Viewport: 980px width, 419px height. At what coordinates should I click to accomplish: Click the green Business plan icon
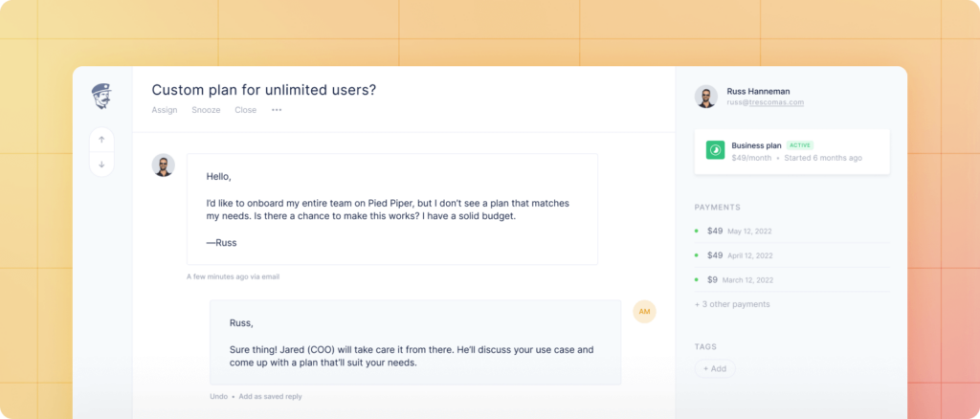pos(715,150)
